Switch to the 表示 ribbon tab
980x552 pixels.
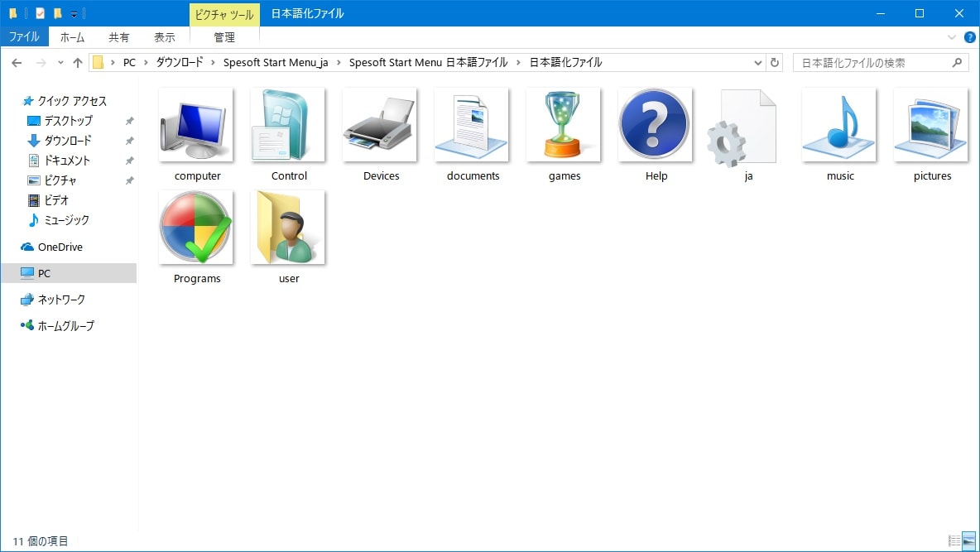[x=165, y=37]
